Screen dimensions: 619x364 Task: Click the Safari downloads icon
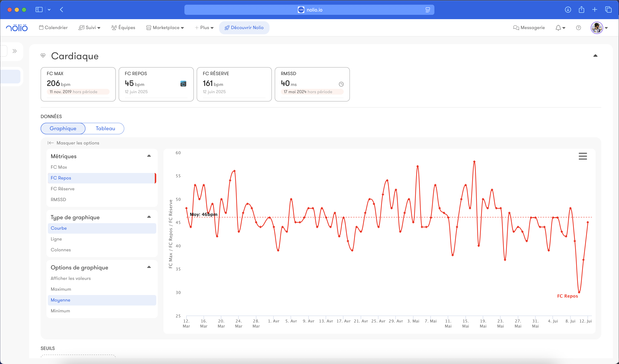pyautogui.click(x=568, y=10)
